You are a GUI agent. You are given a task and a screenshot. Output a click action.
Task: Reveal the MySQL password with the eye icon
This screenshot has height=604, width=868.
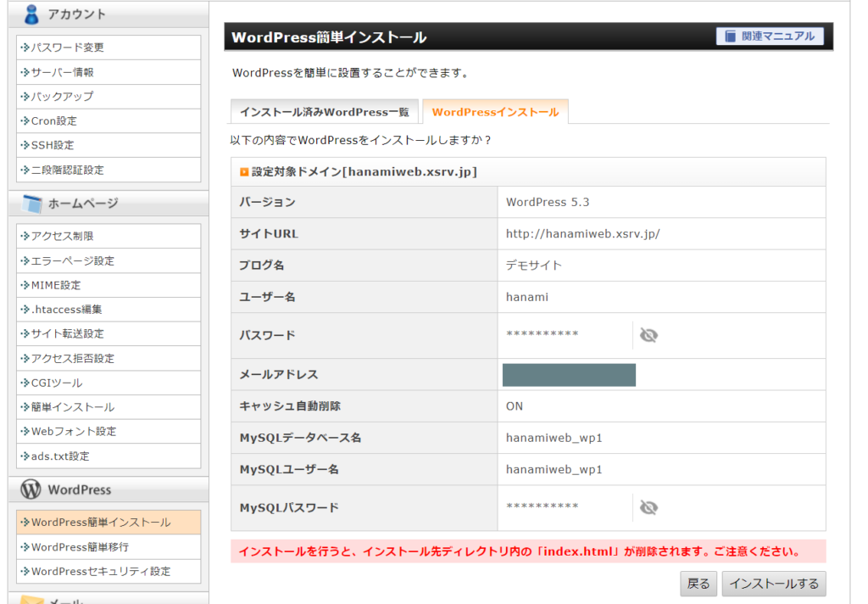pyautogui.click(x=648, y=507)
